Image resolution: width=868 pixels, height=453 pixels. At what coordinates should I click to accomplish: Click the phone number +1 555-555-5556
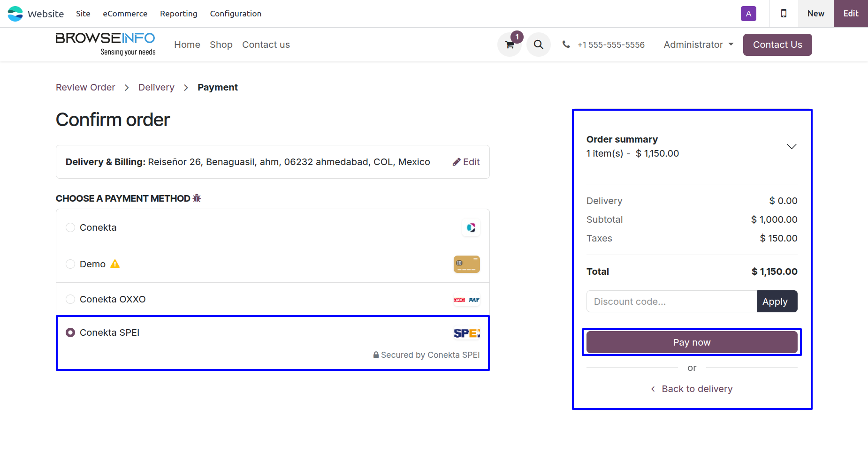611,45
